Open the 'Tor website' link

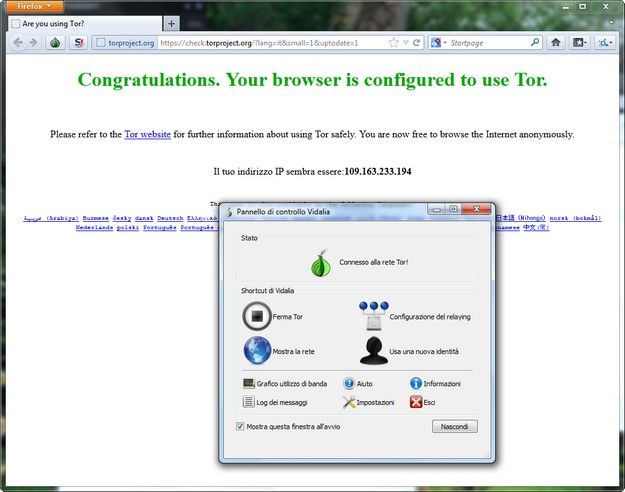[147, 134]
